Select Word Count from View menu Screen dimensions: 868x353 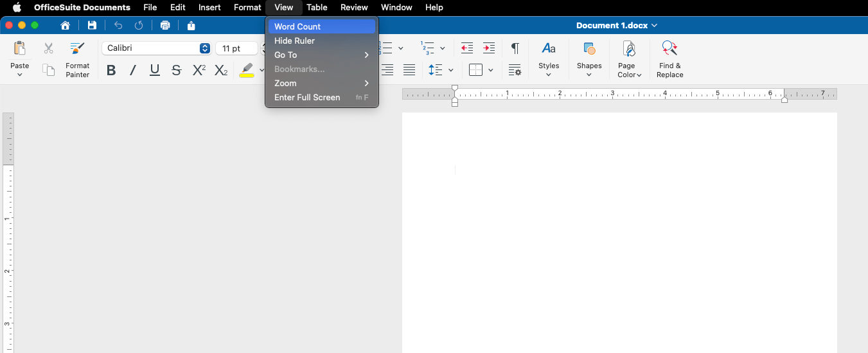297,26
